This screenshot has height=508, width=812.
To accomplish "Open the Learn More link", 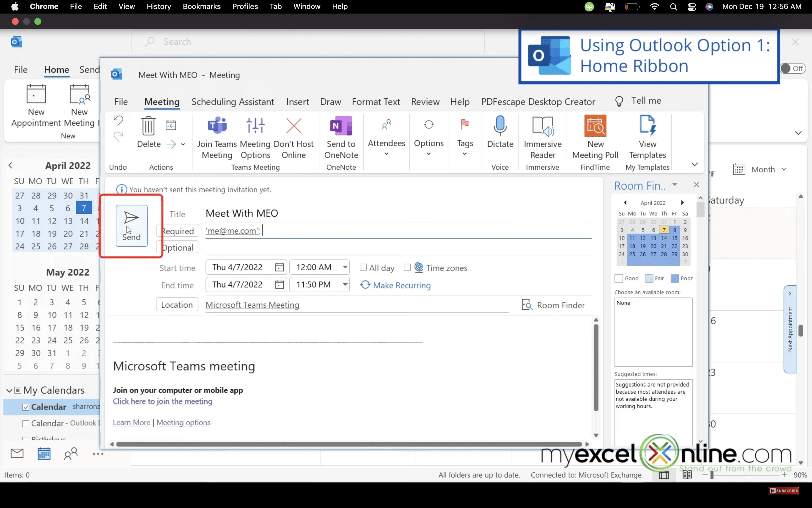I will (132, 422).
